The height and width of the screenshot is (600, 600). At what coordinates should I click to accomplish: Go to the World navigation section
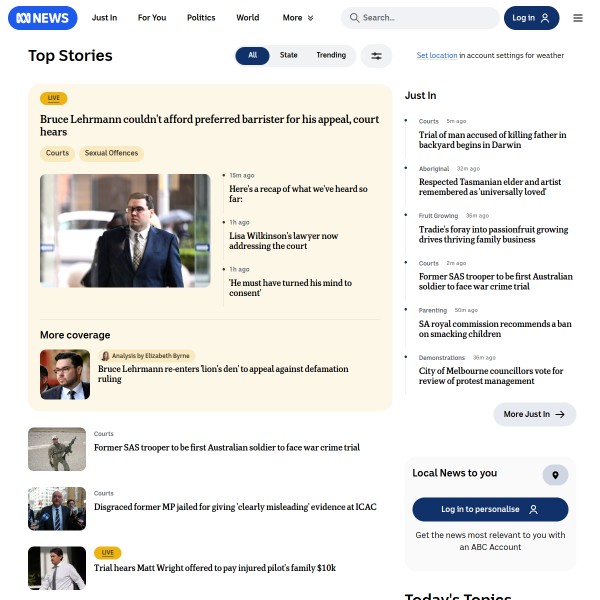pos(248,18)
